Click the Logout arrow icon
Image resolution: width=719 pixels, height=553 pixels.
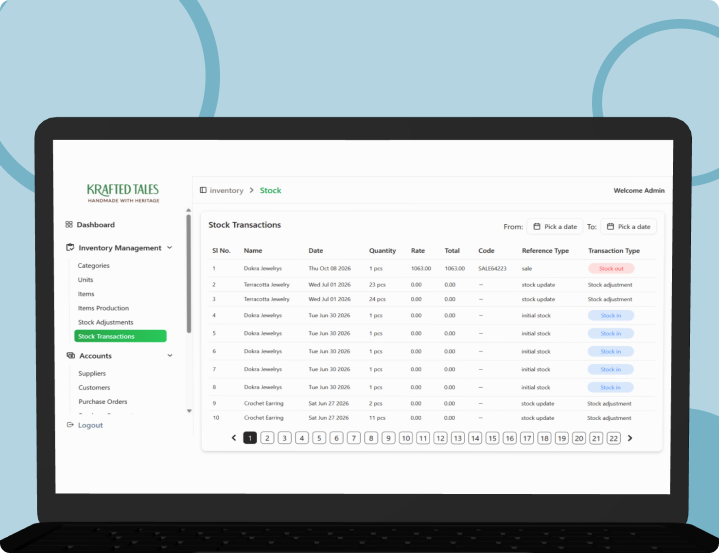click(x=70, y=425)
